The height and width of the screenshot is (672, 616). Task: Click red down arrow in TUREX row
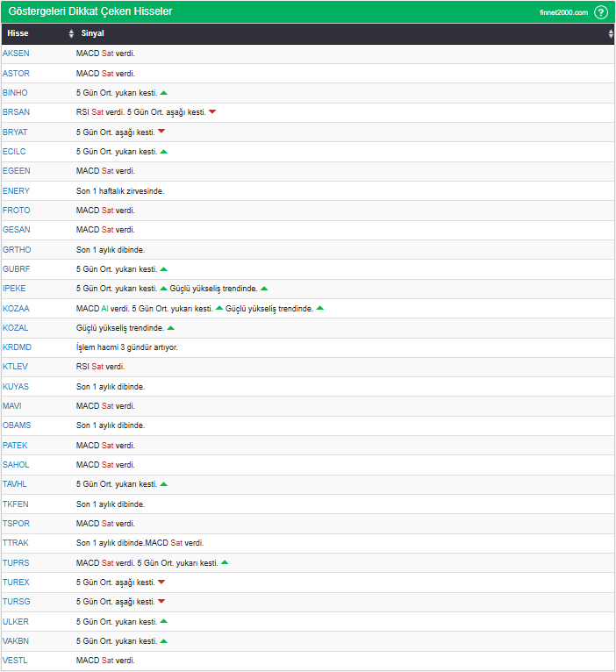[x=161, y=582]
